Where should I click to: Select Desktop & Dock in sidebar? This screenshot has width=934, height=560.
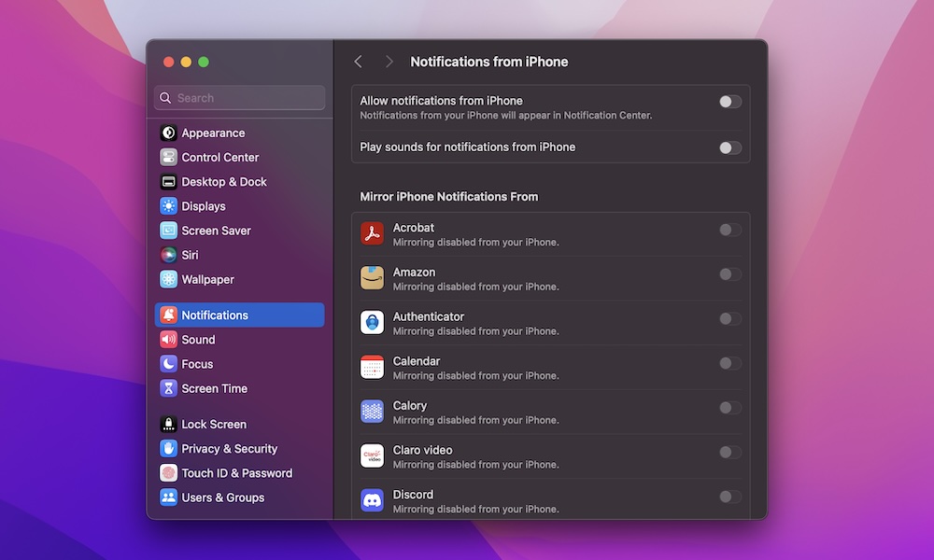223,182
